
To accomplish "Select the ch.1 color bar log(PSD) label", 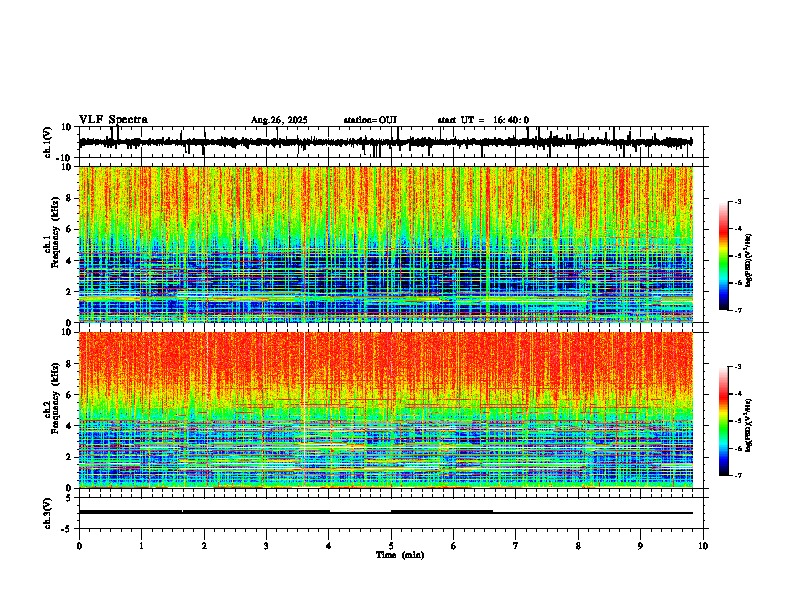I will pos(749,261).
